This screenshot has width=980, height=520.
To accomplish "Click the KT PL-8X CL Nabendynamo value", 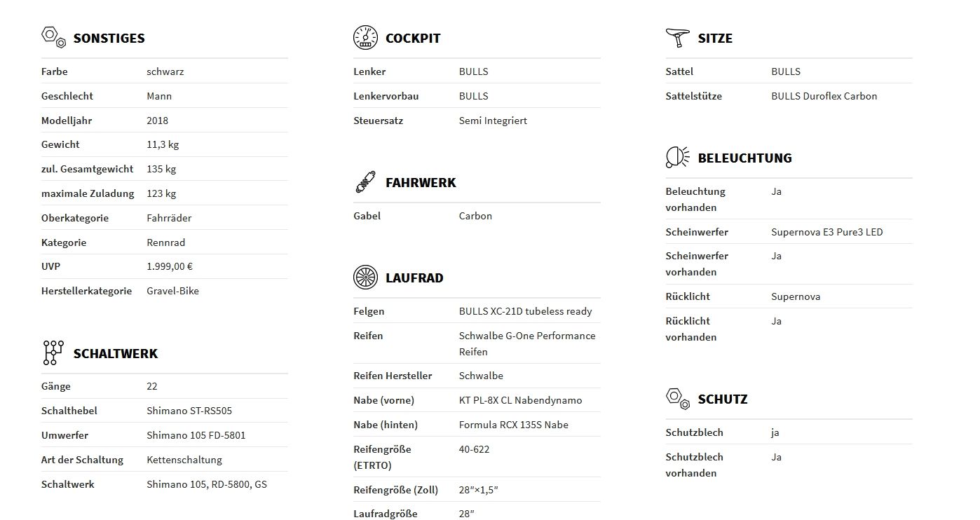I will point(520,400).
